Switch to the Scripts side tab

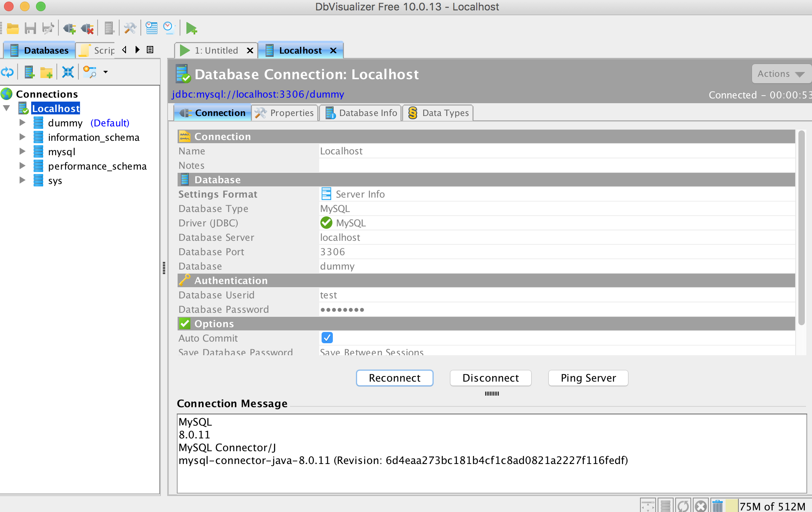tap(96, 50)
